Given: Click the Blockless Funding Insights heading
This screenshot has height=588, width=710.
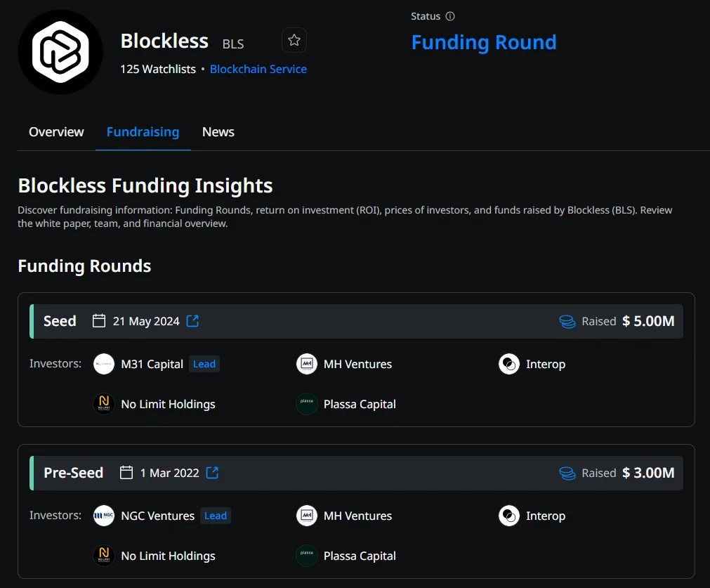Looking at the screenshot, I should (145, 185).
